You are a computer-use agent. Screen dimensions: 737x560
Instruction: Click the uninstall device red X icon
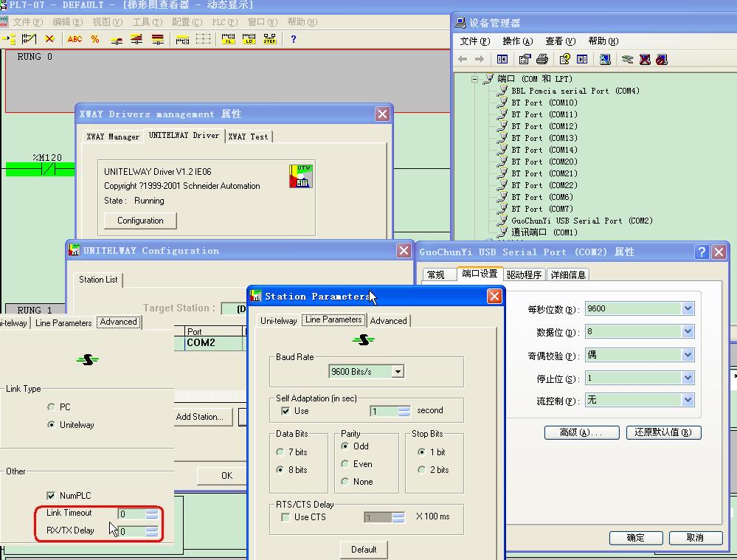click(645, 59)
